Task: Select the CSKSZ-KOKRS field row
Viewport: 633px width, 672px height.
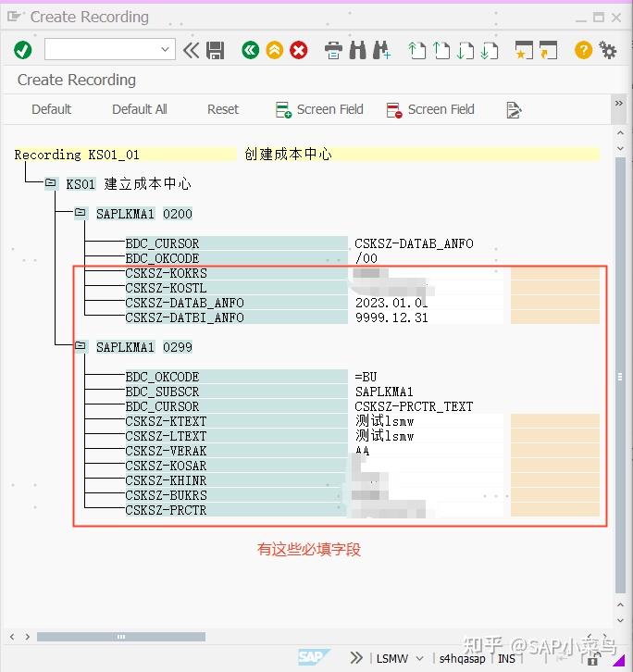Action: pyautogui.click(x=236, y=273)
